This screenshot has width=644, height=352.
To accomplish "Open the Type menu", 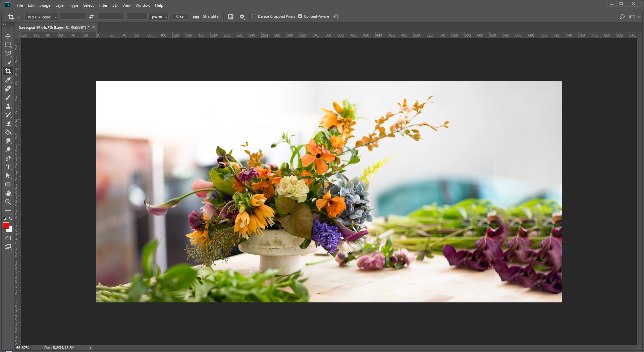I will [x=74, y=5].
